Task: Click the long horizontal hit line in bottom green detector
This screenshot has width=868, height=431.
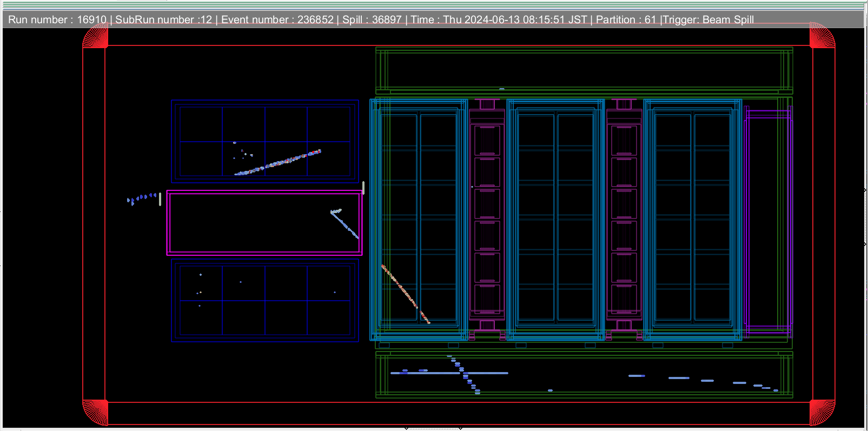Action: point(449,373)
